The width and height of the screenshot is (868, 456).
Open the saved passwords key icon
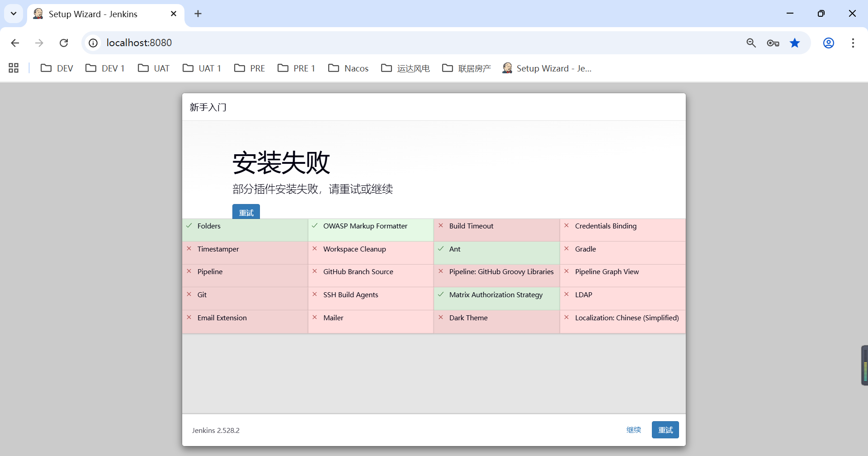tap(773, 43)
